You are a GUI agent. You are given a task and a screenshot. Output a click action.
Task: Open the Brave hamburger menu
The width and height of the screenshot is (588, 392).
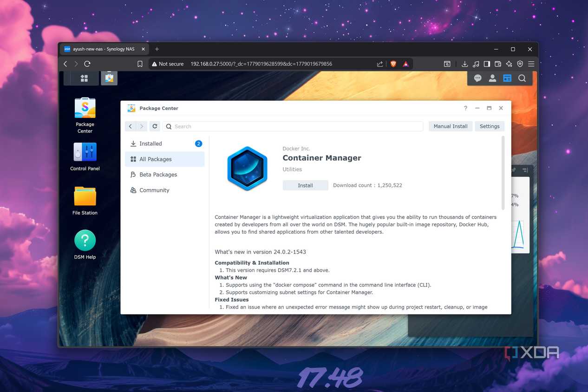(531, 64)
